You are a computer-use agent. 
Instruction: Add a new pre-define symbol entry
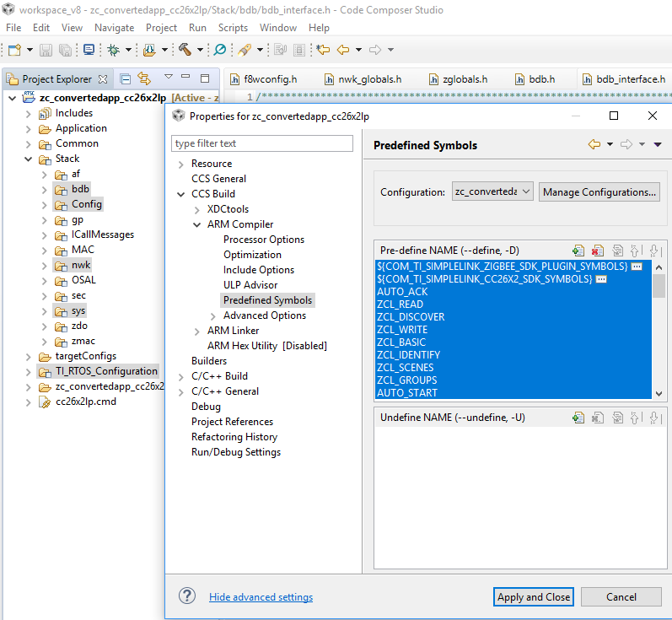pyautogui.click(x=578, y=251)
